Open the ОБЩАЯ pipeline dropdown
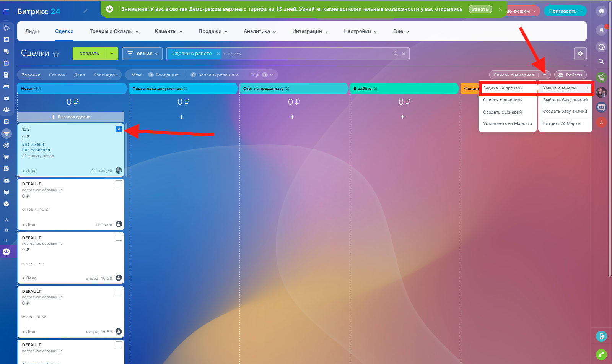612x364 pixels. click(142, 54)
